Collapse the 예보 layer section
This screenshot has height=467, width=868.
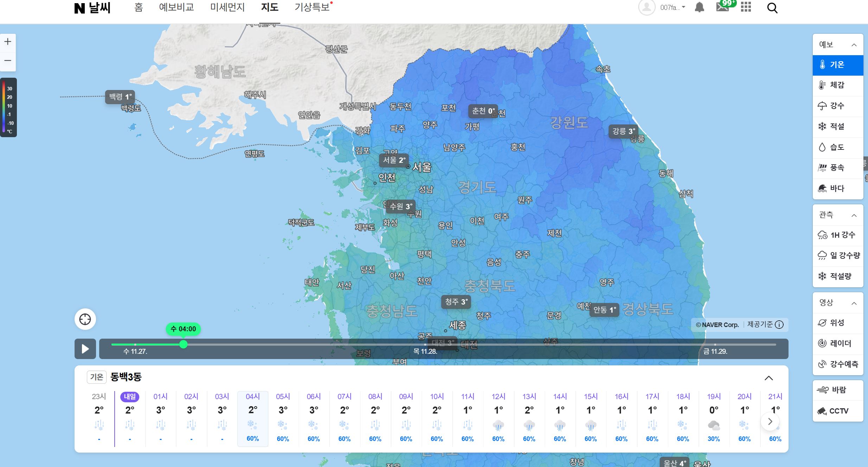coord(854,45)
